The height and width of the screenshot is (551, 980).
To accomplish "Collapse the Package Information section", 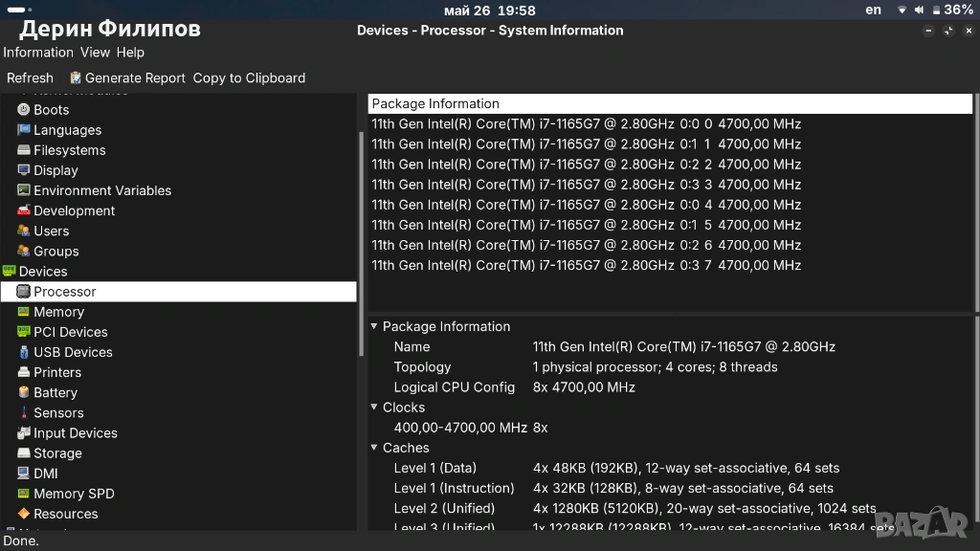I will (x=374, y=326).
